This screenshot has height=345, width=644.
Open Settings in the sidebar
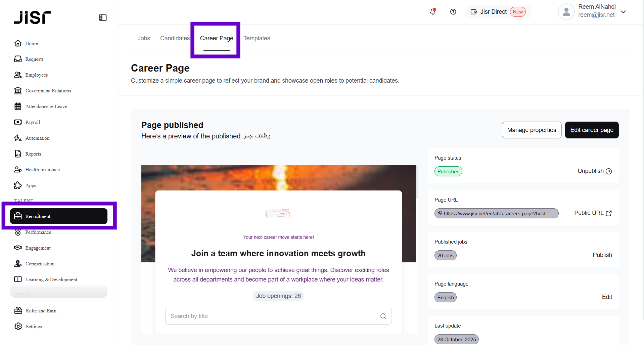tap(34, 327)
